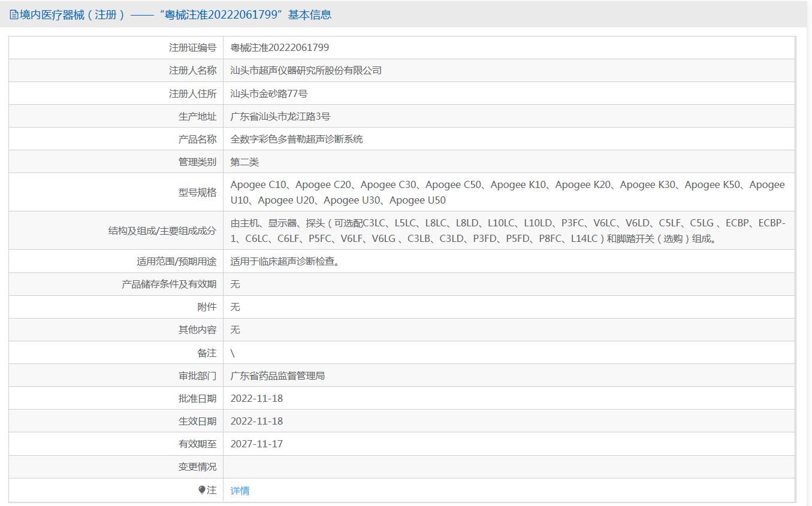This screenshot has width=812, height=506.
Task: Click the 广东省药品监督管理局 value
Action: (x=277, y=376)
